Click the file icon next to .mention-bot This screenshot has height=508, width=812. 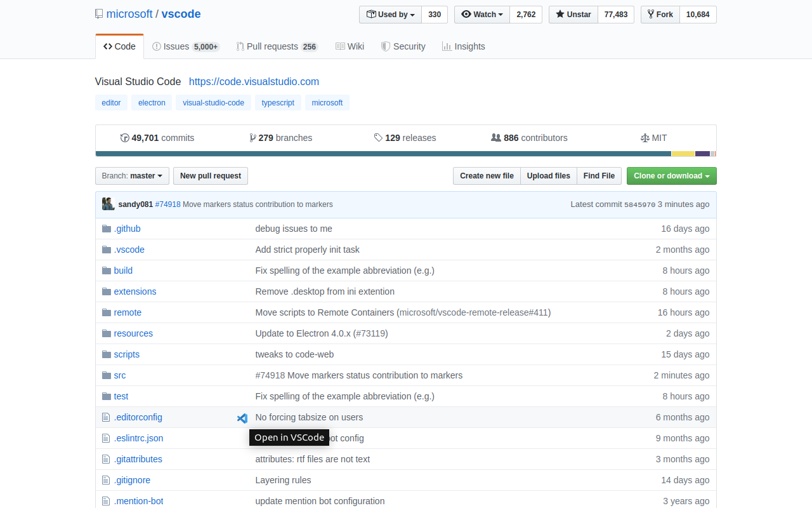[x=106, y=501]
